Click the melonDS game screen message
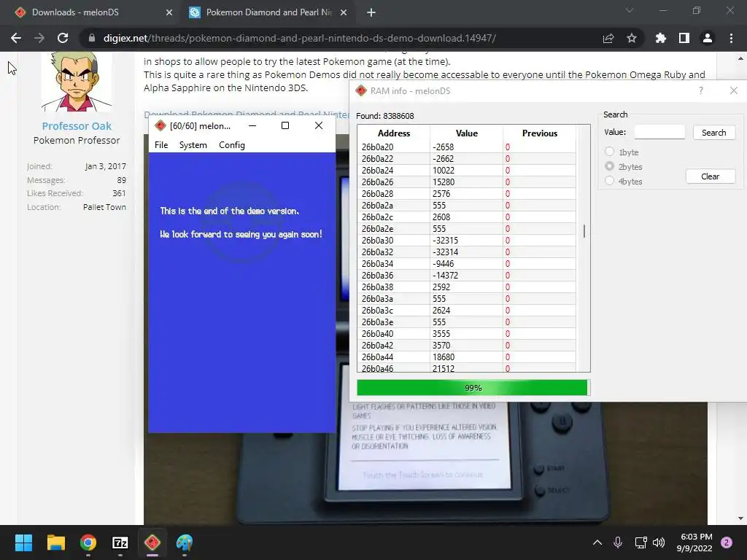Viewport: 747px width, 560px height. coord(241,222)
